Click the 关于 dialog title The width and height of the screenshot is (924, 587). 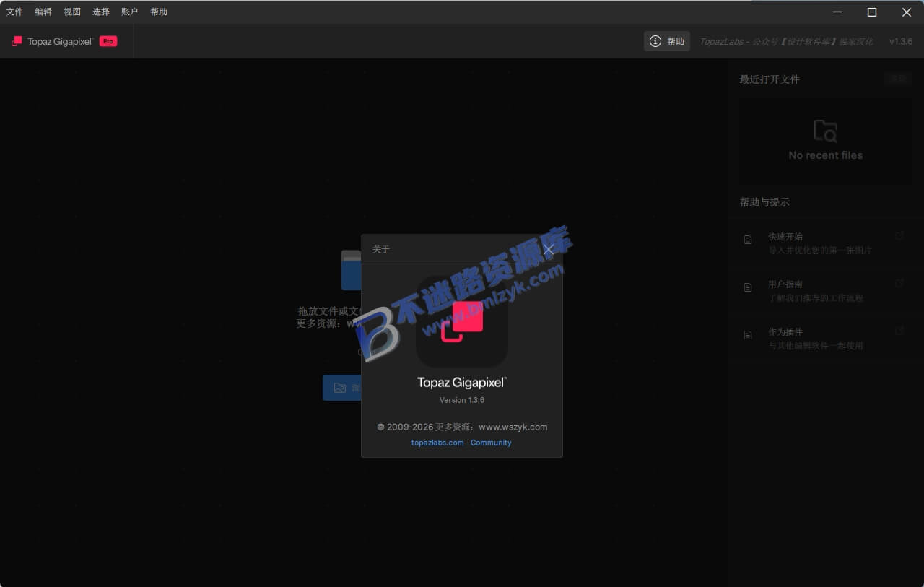381,249
